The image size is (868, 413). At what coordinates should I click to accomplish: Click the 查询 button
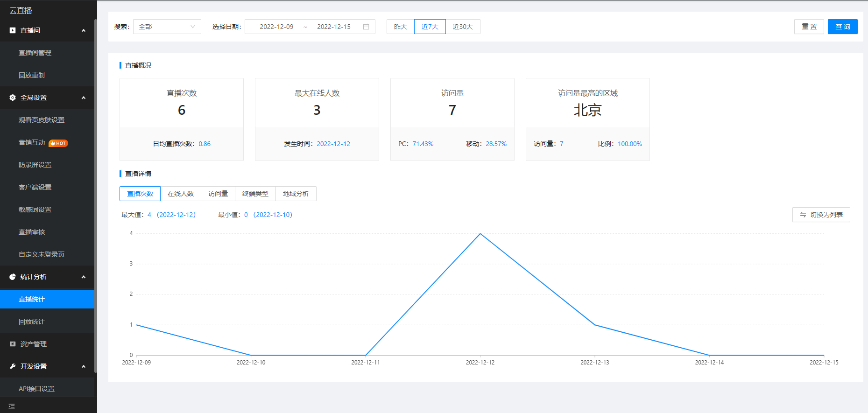843,27
